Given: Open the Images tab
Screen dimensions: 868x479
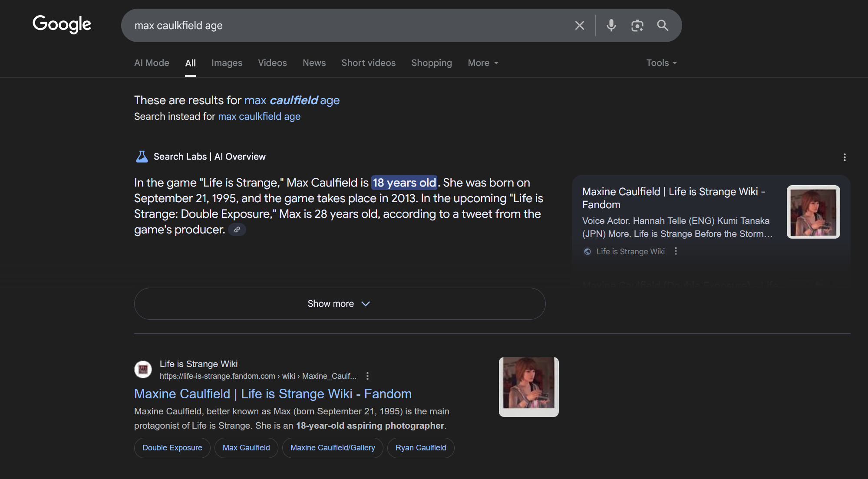Looking at the screenshot, I should point(227,63).
